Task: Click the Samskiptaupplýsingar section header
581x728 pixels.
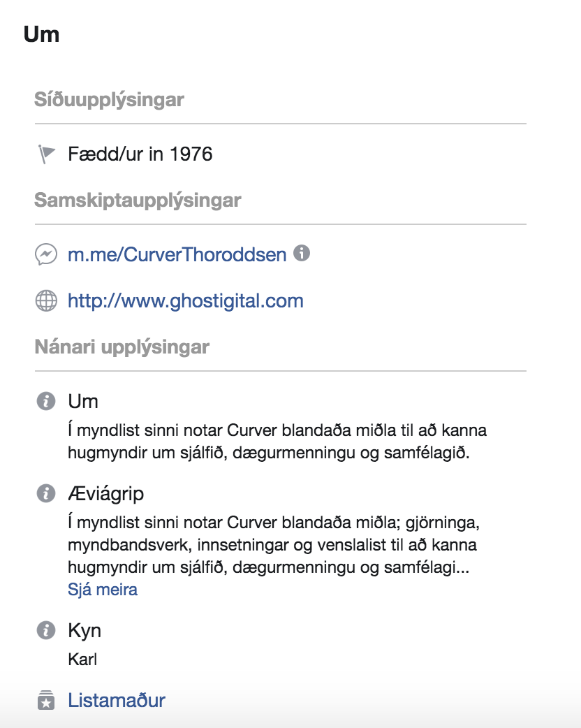Action: click(138, 200)
